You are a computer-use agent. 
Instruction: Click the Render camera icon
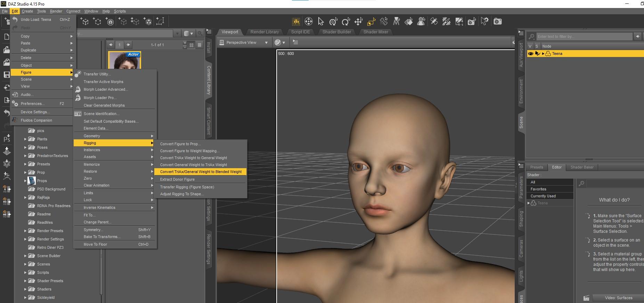[497, 22]
